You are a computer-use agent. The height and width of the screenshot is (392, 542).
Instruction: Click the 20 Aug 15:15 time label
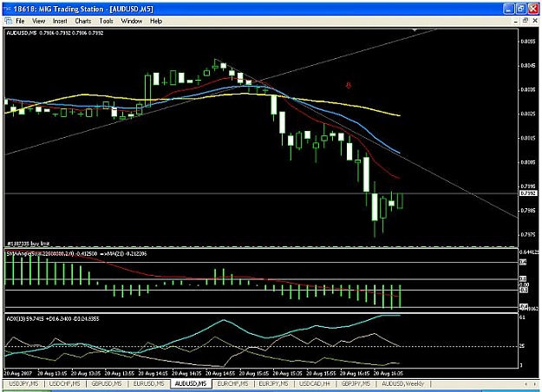coord(254,373)
